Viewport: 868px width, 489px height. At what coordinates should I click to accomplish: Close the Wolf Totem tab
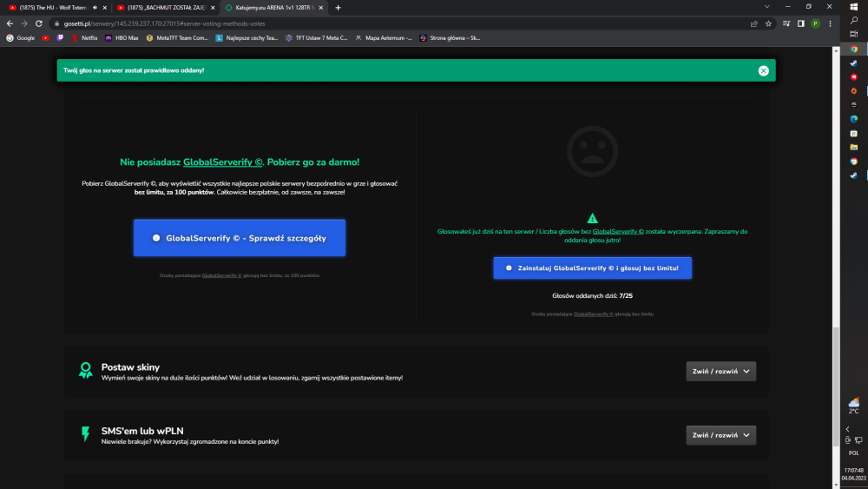click(105, 8)
